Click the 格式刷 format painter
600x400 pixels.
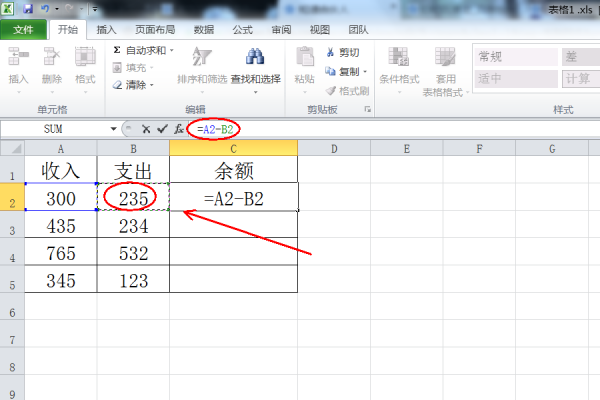click(347, 91)
